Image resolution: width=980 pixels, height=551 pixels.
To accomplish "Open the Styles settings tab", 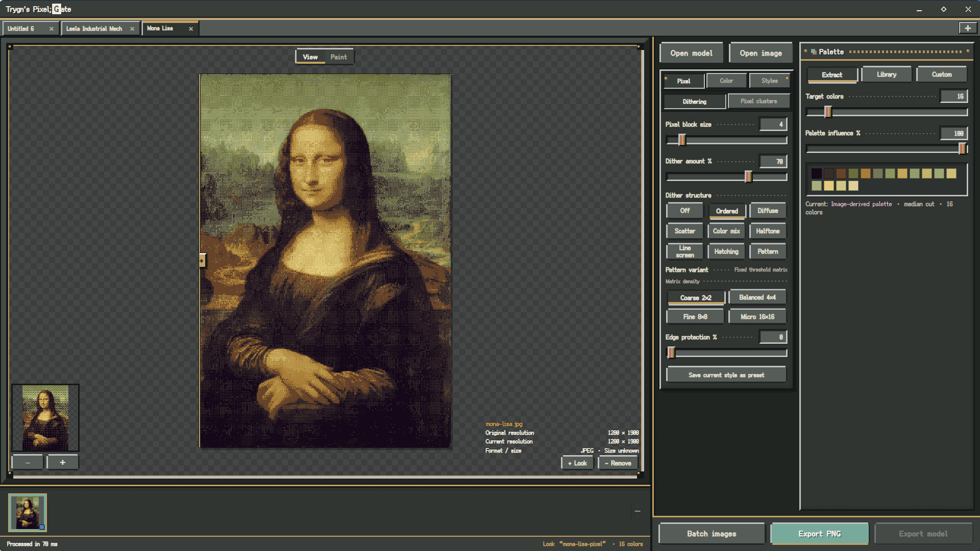I will tap(770, 81).
